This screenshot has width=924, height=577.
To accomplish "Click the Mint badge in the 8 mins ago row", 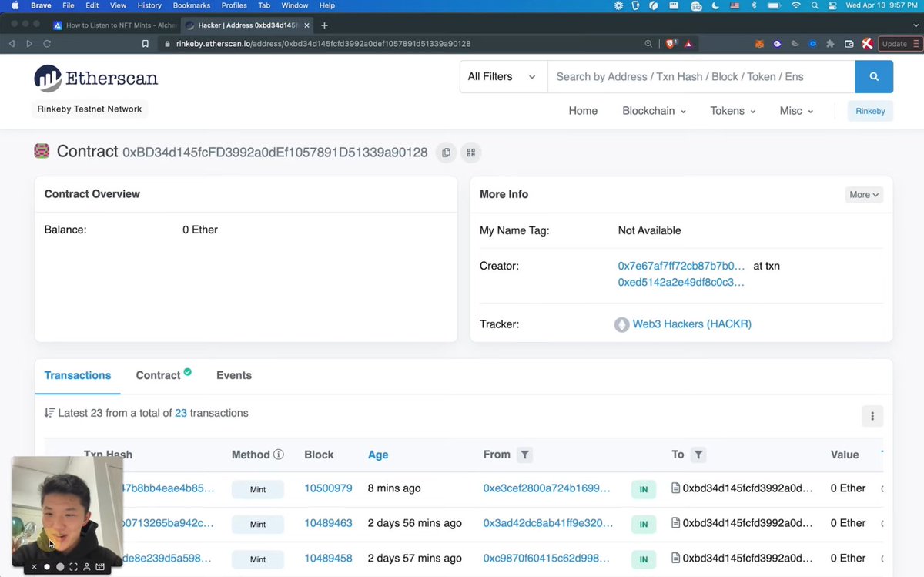I will coord(258,488).
